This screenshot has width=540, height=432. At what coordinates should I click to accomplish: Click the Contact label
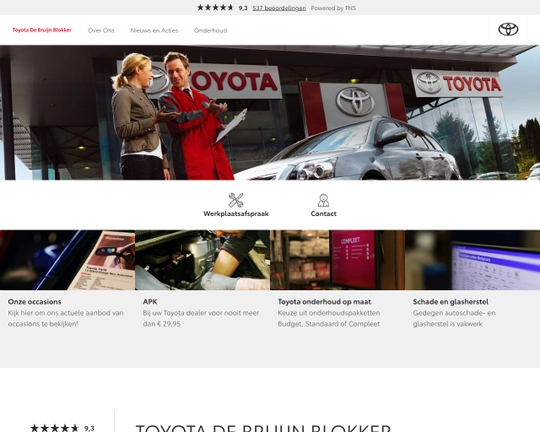323,214
